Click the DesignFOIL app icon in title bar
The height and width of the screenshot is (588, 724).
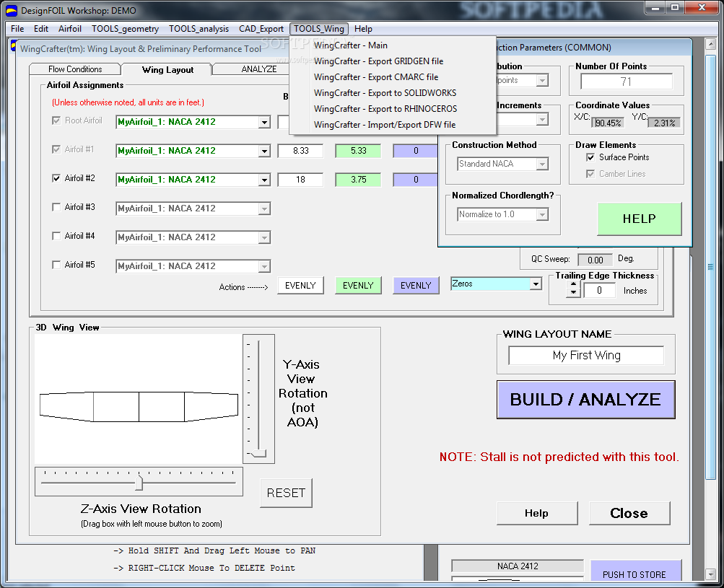11,10
